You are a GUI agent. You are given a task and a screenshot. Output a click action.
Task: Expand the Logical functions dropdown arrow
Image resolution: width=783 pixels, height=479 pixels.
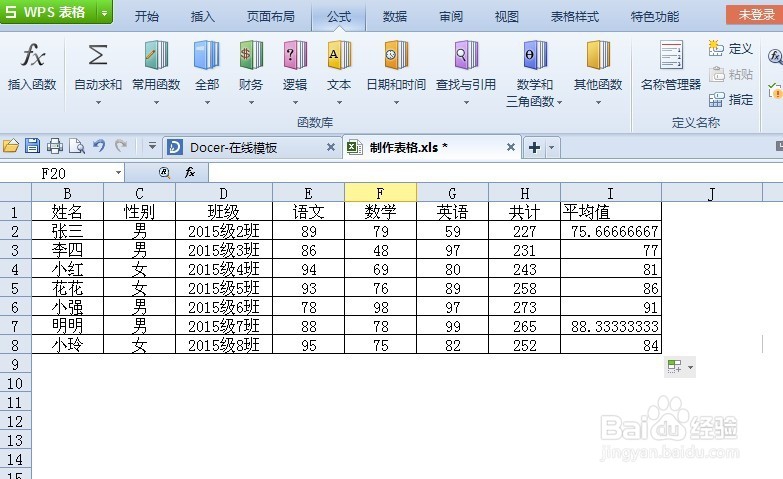coord(295,102)
